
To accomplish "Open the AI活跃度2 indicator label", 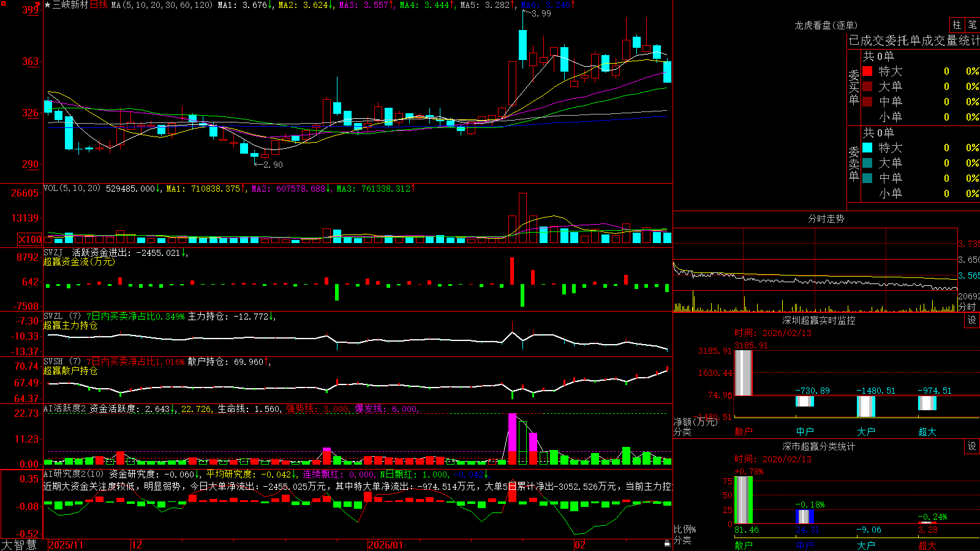I will (x=65, y=408).
